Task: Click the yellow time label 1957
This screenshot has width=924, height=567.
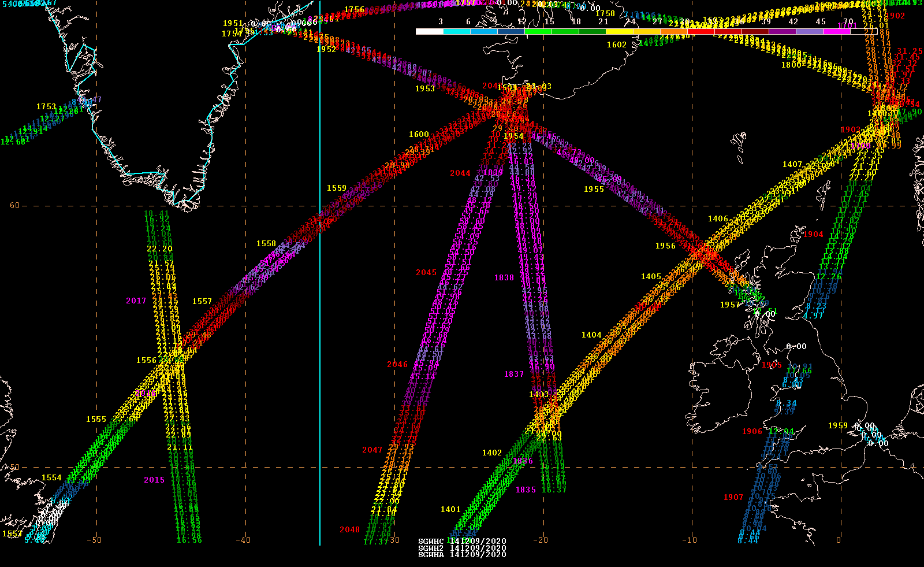Action: coord(730,305)
